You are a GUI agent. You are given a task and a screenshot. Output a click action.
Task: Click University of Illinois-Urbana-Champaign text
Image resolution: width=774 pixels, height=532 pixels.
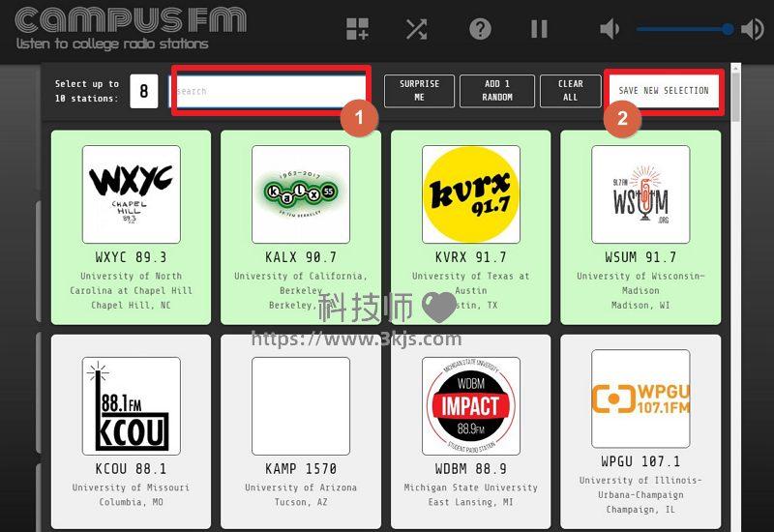pos(640,488)
